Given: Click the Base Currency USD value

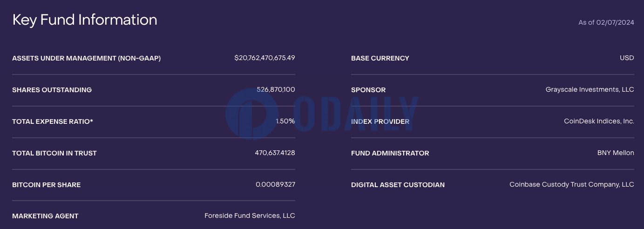Looking at the screenshot, I should click(x=627, y=58).
